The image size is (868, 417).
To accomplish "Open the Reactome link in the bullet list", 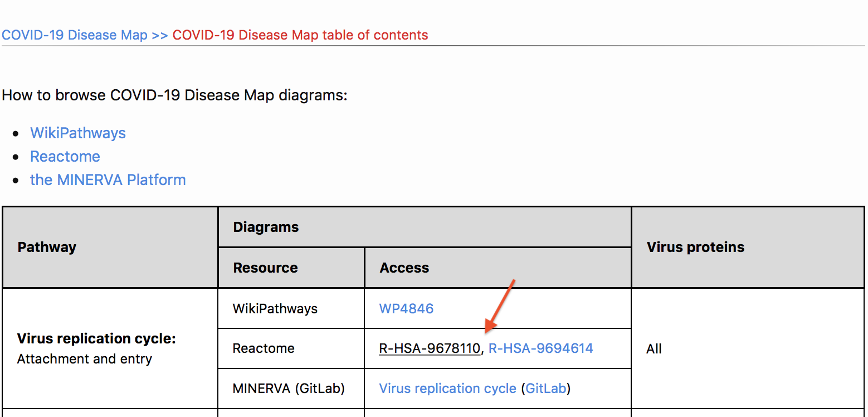I will 65,157.
